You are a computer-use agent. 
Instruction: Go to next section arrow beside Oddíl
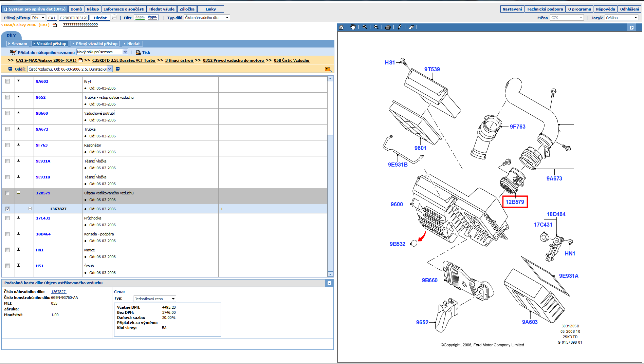coord(117,69)
